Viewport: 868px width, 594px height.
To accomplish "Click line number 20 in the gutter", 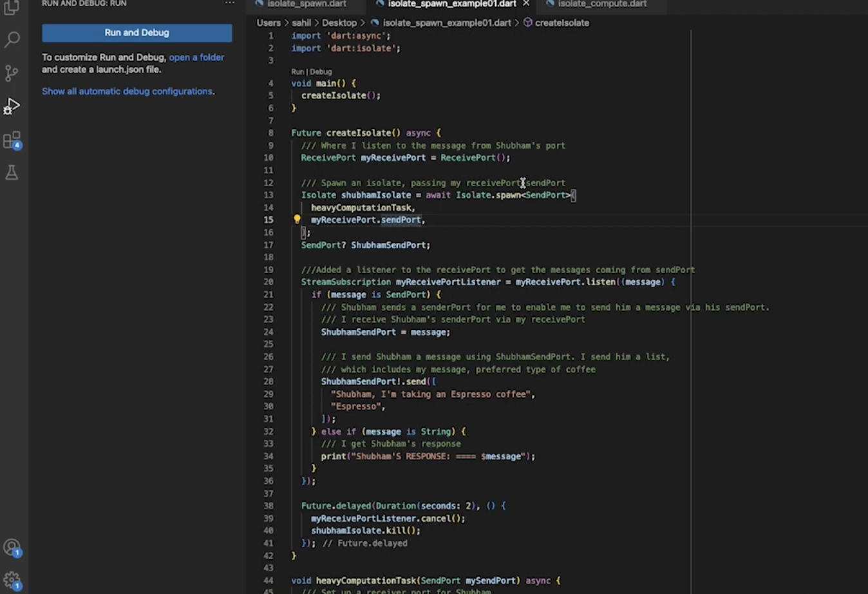I will pyautogui.click(x=269, y=282).
